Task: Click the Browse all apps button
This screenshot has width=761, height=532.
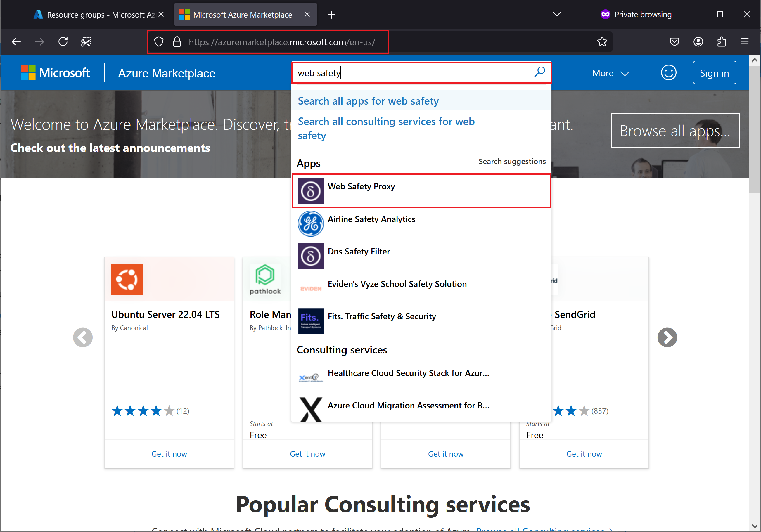Action: tap(675, 131)
